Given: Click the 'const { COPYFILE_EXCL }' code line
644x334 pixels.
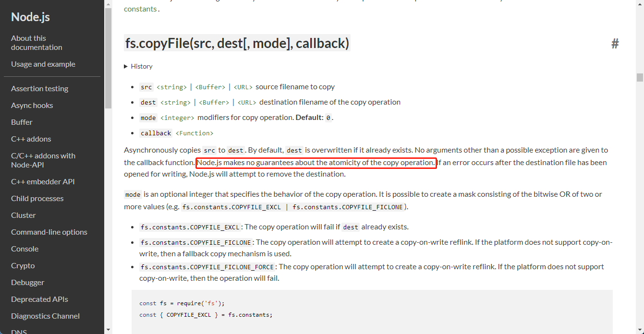Looking at the screenshot, I should 206,315.
